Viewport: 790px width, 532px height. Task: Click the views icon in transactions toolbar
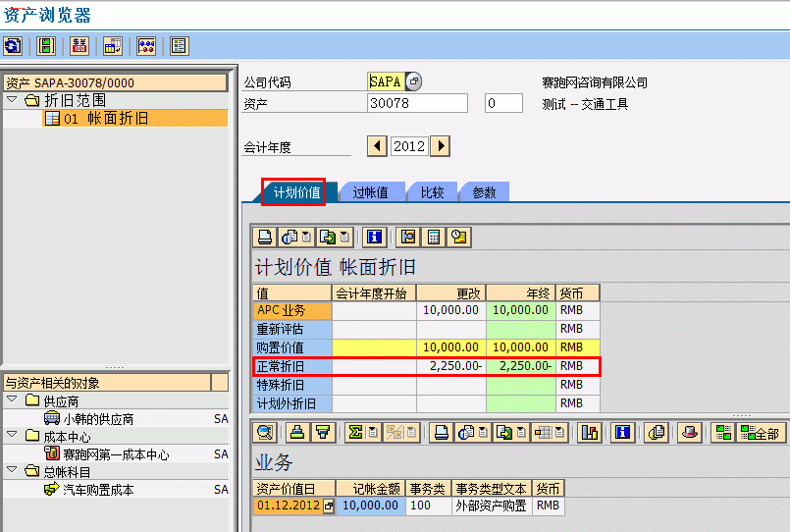(466, 432)
